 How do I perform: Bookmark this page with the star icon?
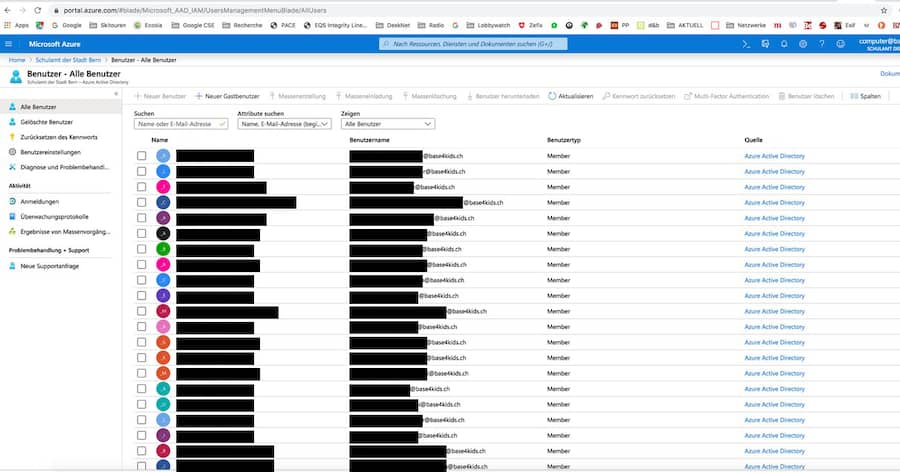884,10
